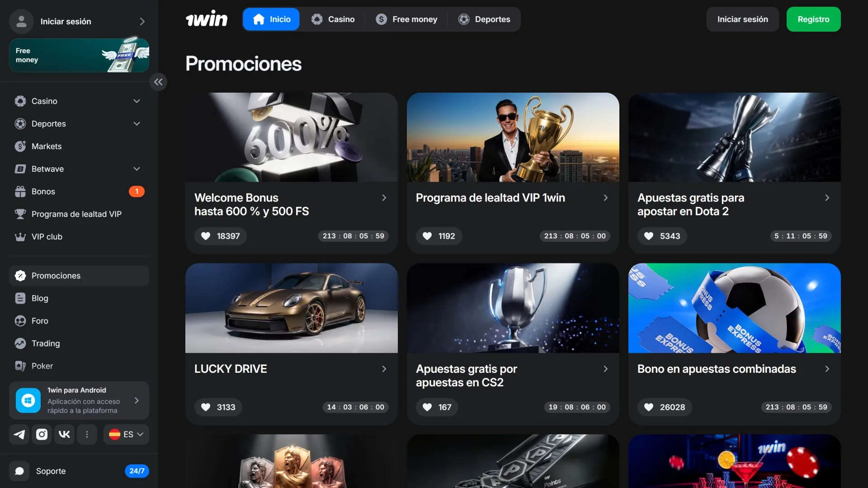868x488 pixels.
Task: Like the CS2 free bets promotion
Action: (x=427, y=407)
